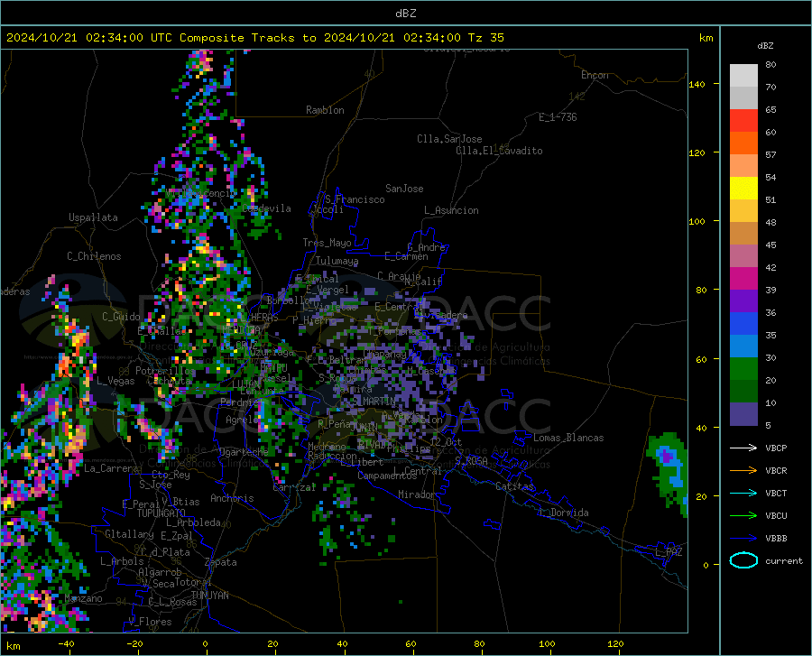Pick the purple 36–39 dBZ swatch
This screenshot has width=812, height=656.
click(x=743, y=301)
